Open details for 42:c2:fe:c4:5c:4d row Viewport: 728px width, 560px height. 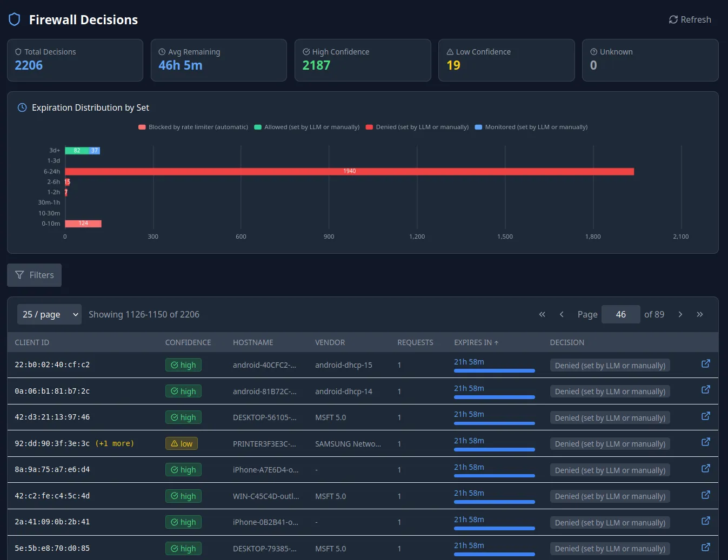706,495
